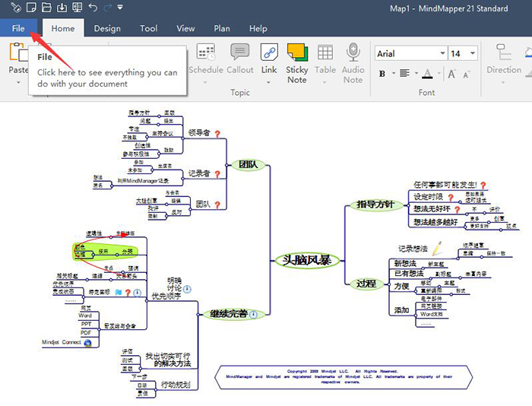Screen dimensions: 532x406
Task: Expand the Link dropdown arrow
Action: (x=269, y=82)
